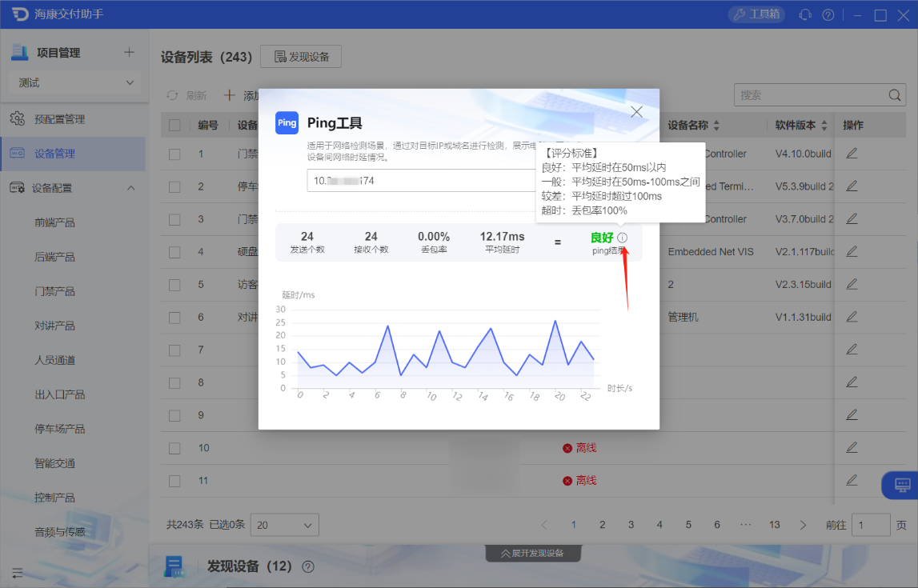Select 设备管理 in sidebar
This screenshot has height=588, width=918.
(x=73, y=154)
